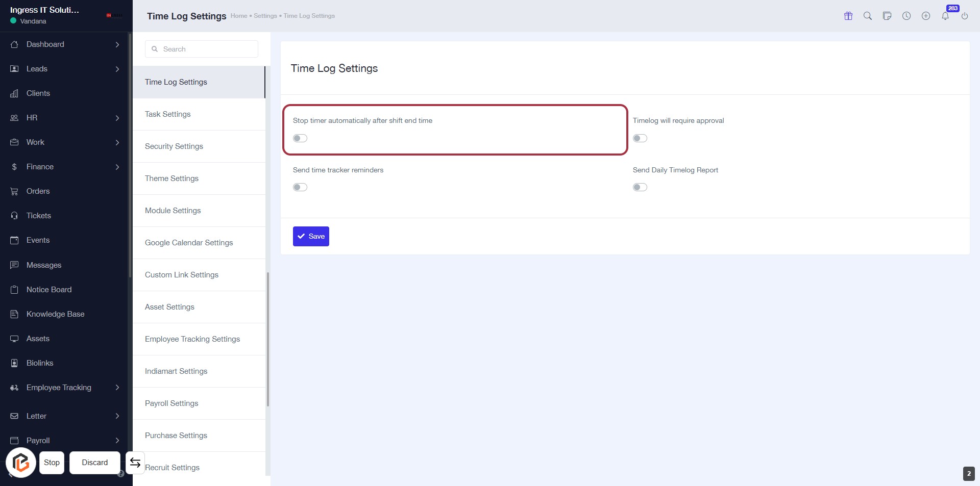
Task: Open the search magnifier in header
Action: tap(868, 16)
